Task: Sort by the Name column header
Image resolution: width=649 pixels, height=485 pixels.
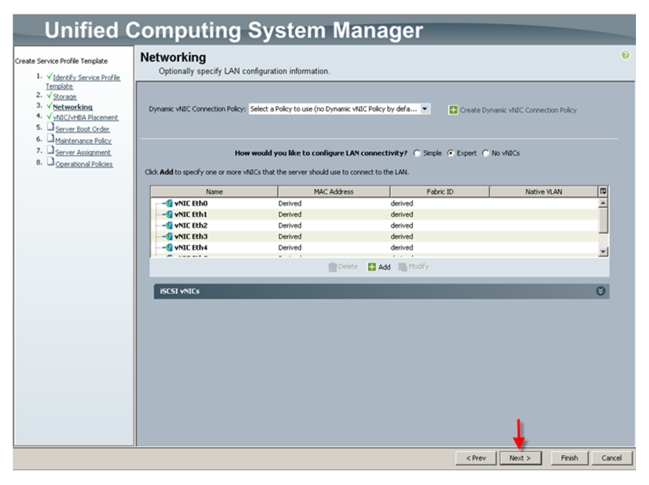Action: [214, 192]
